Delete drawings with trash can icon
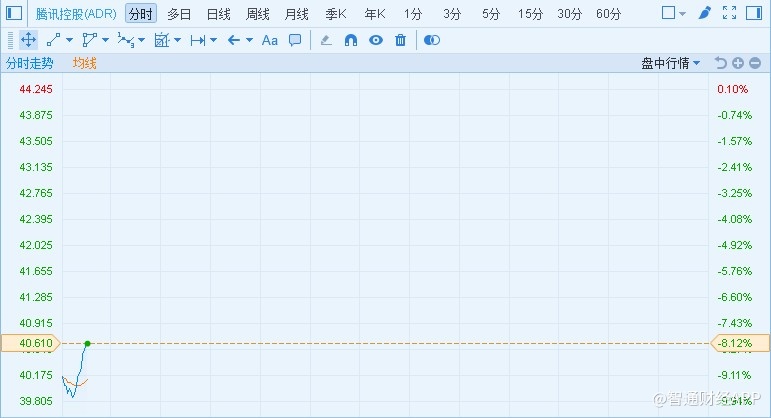Viewport: 771px width, 418px height. coord(400,40)
